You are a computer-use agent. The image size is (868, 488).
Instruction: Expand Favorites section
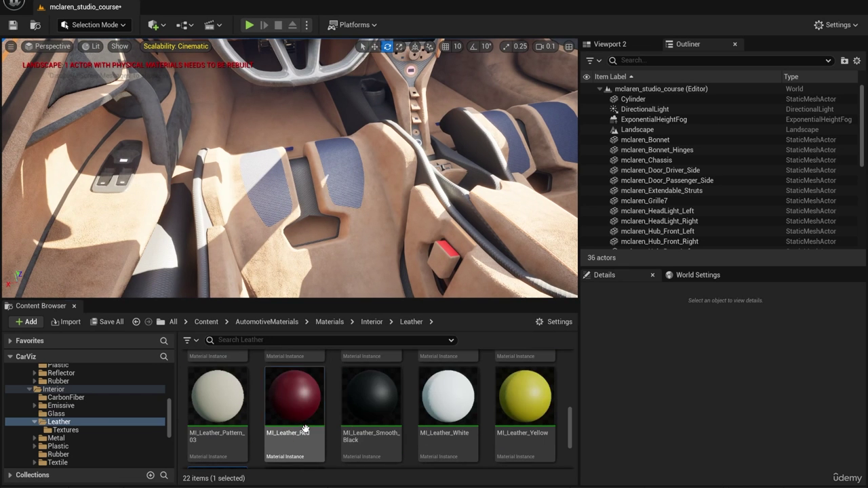[x=10, y=341]
